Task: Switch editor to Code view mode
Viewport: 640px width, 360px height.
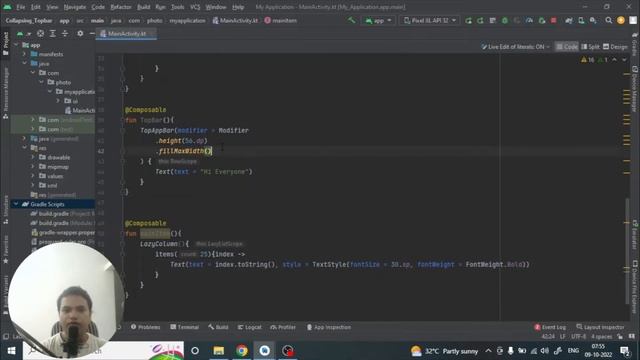Action: click(567, 47)
